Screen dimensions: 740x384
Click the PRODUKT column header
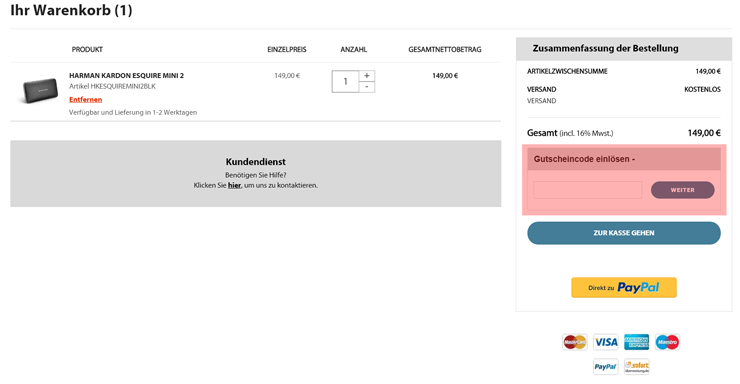pos(87,50)
